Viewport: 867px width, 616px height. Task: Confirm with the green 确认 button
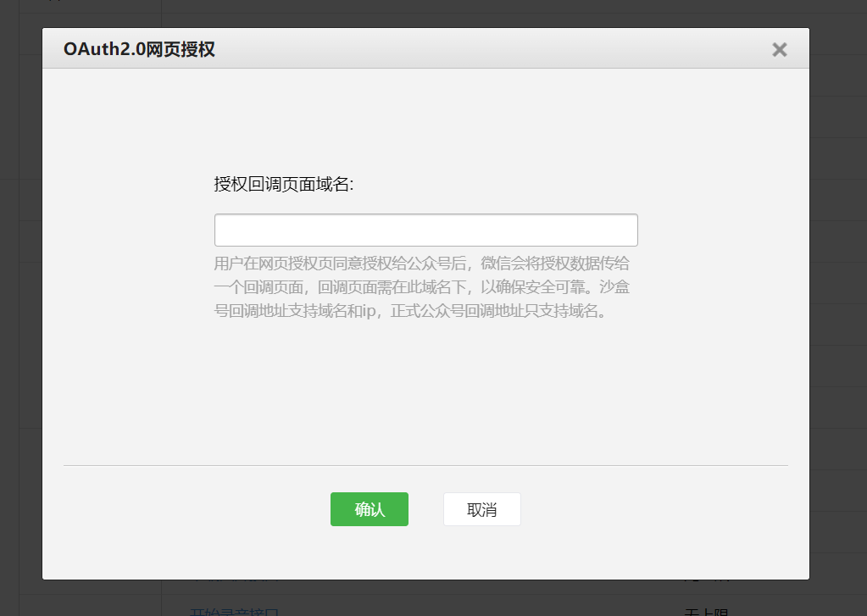click(x=370, y=509)
